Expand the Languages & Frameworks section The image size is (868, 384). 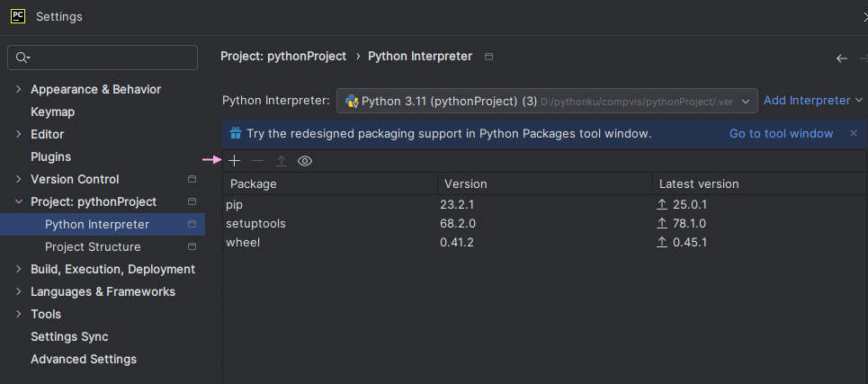[x=19, y=291]
